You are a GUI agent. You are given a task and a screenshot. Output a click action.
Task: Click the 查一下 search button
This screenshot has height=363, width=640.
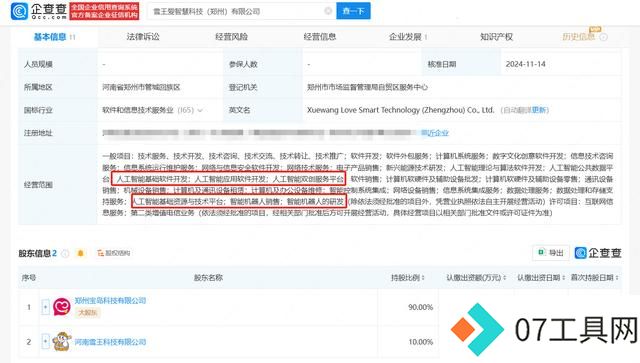coord(353,11)
